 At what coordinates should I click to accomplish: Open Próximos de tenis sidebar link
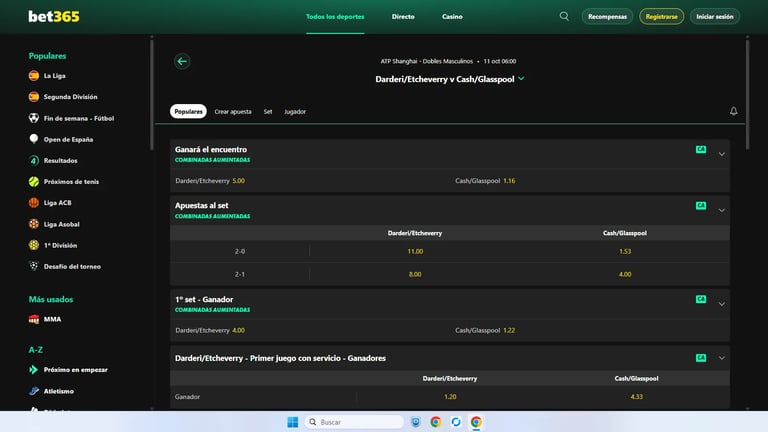tap(72, 181)
